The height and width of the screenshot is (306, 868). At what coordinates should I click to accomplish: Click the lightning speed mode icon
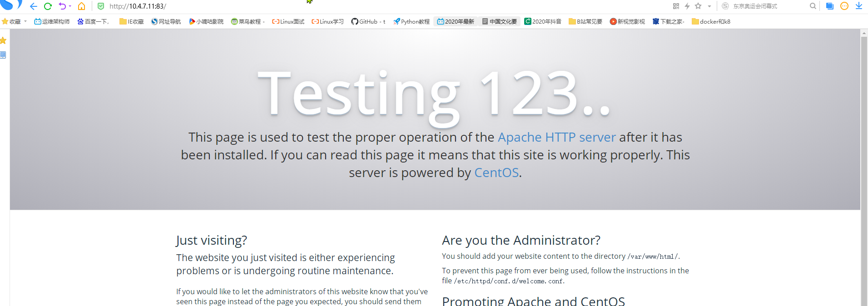[687, 6]
